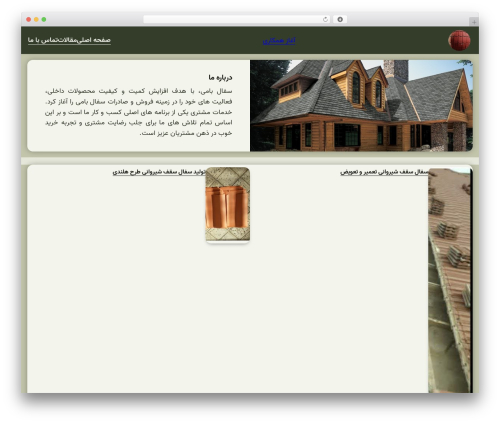Click the round icon button beside the address bar

340,19
